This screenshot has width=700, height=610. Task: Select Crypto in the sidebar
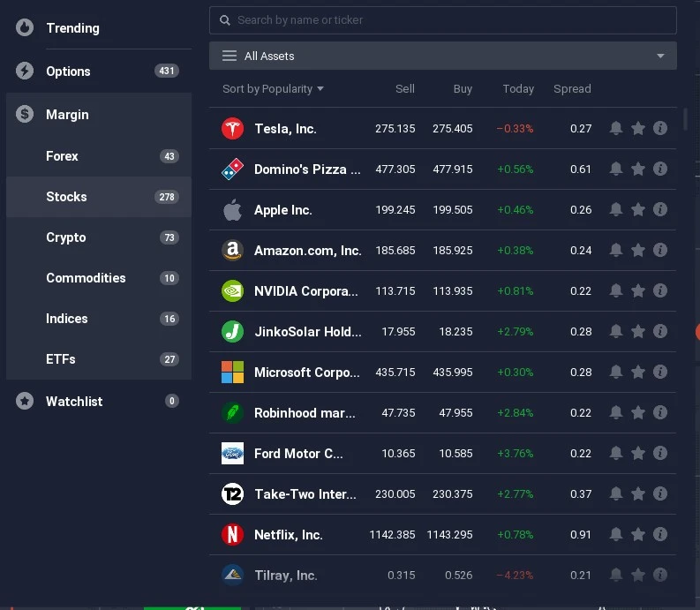tap(99, 237)
